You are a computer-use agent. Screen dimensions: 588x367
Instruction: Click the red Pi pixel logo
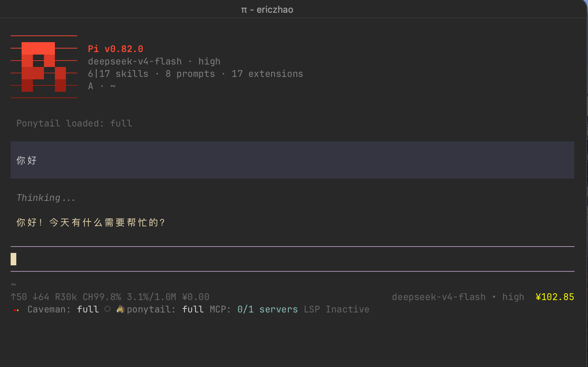pyautogui.click(x=44, y=67)
